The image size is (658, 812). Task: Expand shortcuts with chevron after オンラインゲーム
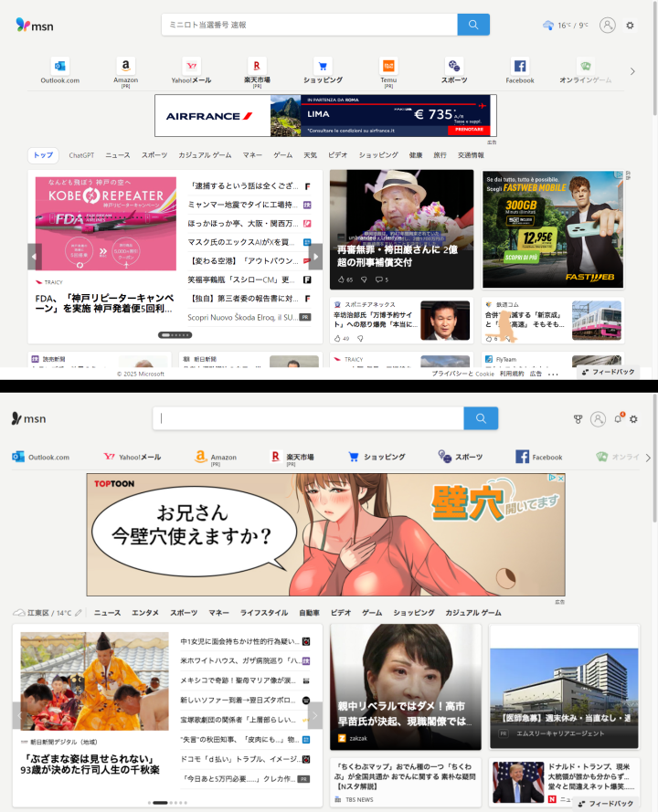click(632, 71)
